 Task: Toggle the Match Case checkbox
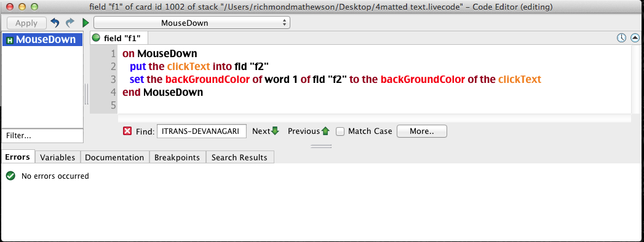pyautogui.click(x=340, y=131)
